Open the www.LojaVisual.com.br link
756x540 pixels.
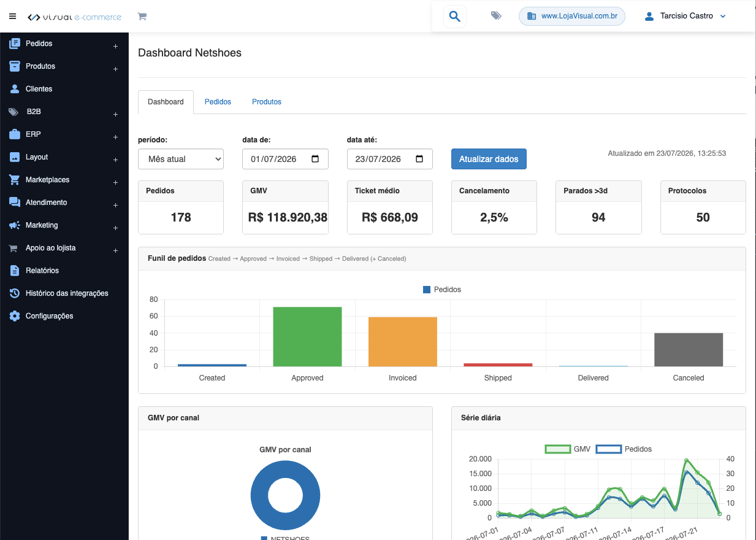tap(572, 16)
